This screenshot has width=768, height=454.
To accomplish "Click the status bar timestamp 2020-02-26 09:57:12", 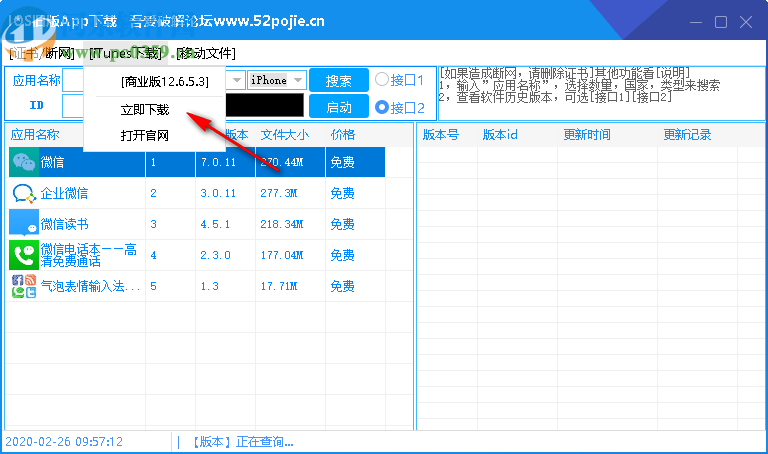I will [x=64, y=442].
